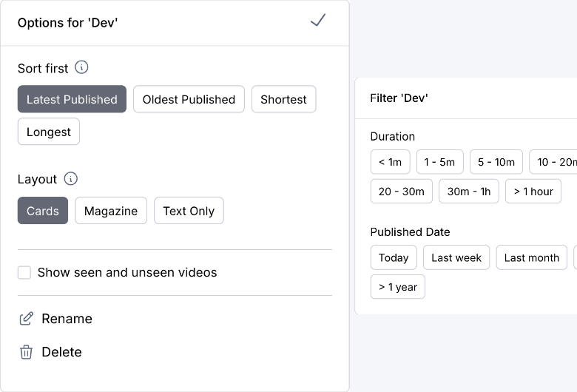Click the trash can Delete icon

tap(26, 352)
